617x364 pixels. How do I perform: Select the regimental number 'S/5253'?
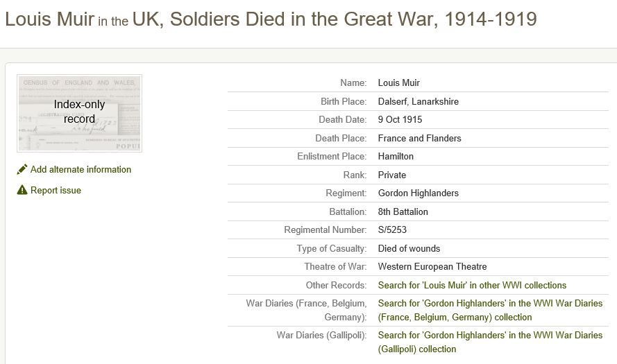click(394, 229)
